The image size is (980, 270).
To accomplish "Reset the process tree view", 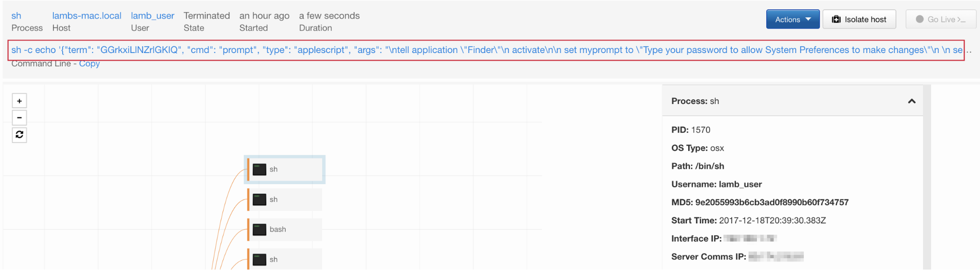I will (19, 135).
